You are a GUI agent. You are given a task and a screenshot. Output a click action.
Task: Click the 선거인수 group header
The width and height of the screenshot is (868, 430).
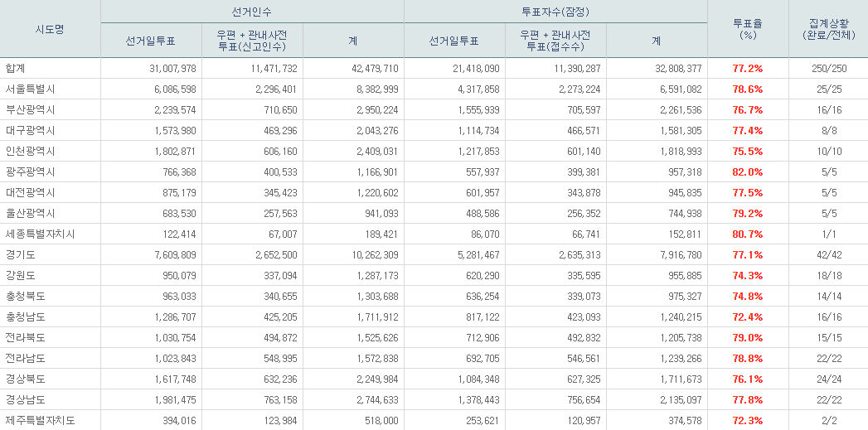(x=252, y=12)
